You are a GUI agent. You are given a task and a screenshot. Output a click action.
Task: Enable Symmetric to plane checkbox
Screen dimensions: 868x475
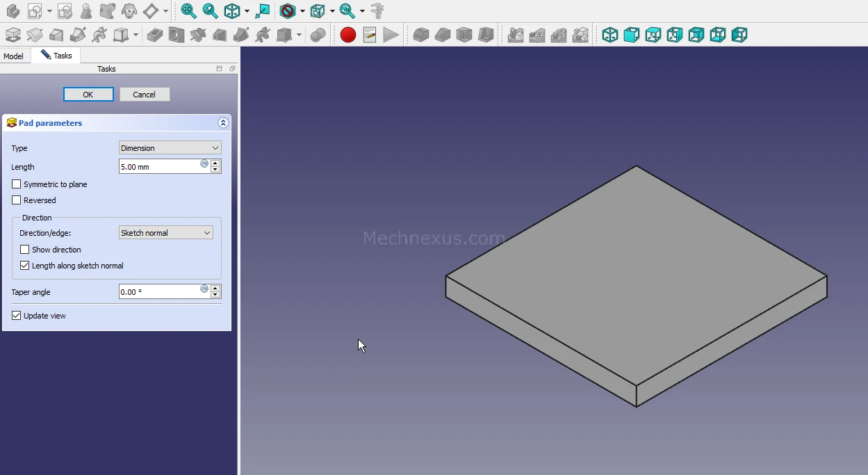click(17, 184)
